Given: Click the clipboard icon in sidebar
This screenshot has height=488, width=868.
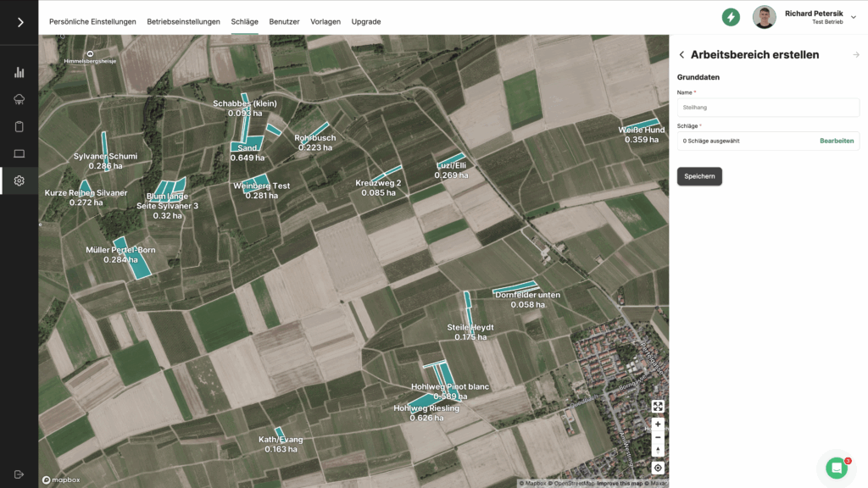Looking at the screenshot, I should [19, 126].
